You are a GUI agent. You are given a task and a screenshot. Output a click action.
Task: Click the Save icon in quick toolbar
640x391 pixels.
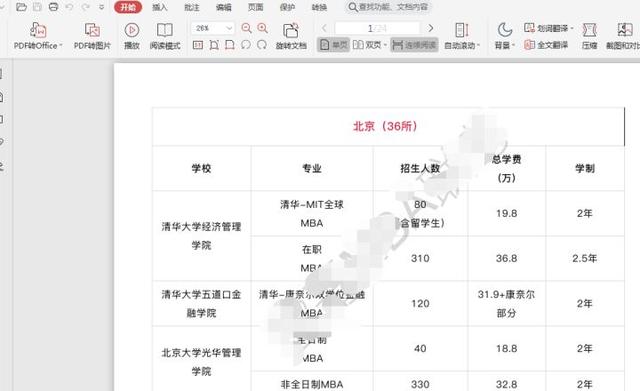coord(37,7)
